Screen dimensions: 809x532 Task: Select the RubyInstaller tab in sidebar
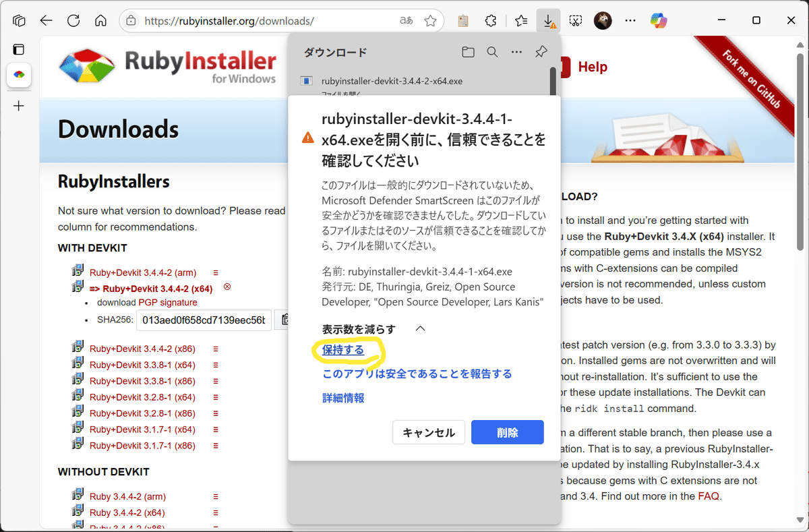pos(19,76)
